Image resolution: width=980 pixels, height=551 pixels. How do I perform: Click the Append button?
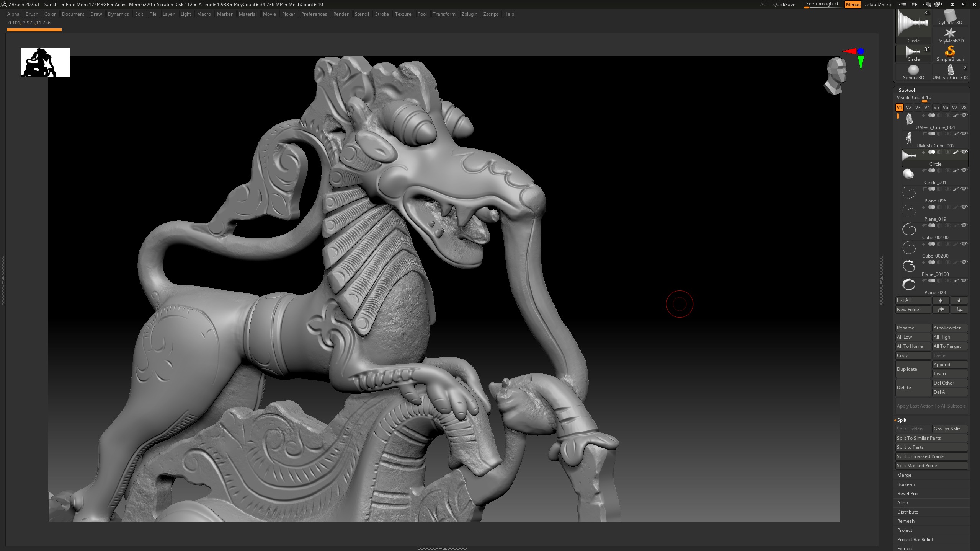click(x=950, y=365)
